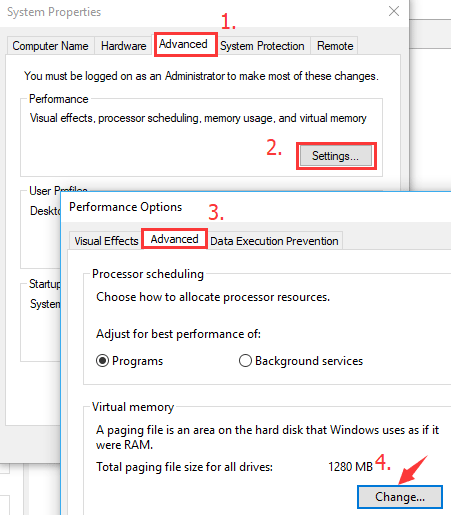Close the System Properties window

[x=394, y=11]
